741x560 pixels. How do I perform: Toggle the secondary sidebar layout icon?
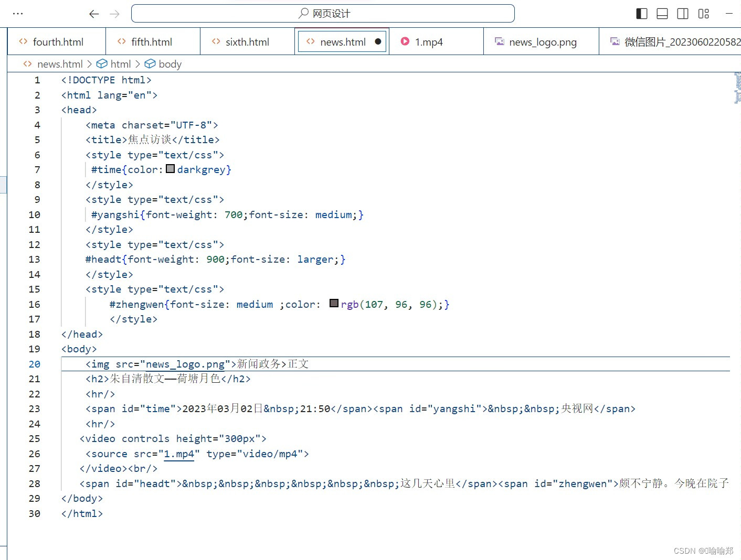coord(683,14)
